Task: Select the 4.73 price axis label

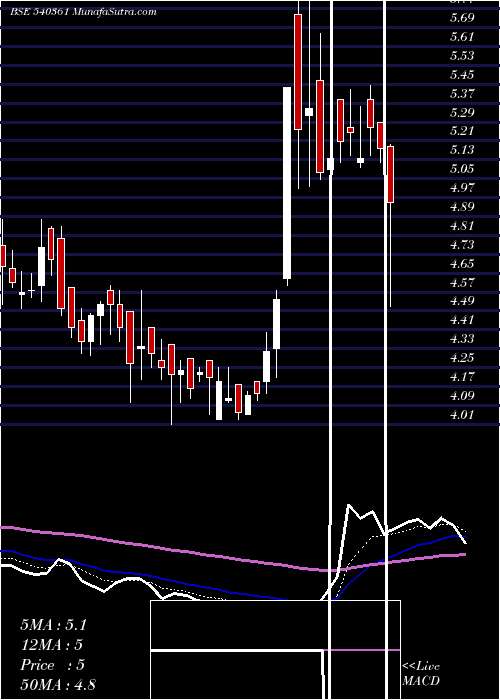Action: (x=462, y=245)
